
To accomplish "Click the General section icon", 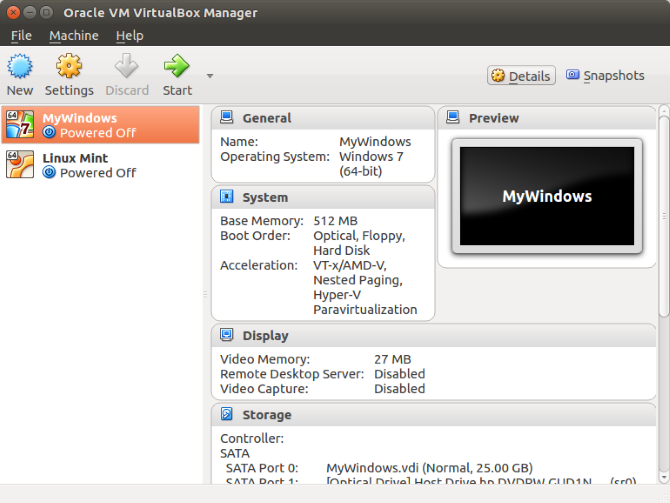I will [227, 118].
